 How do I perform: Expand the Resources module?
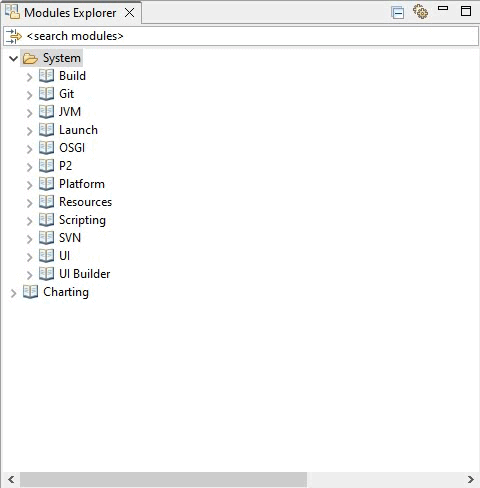coord(30,203)
